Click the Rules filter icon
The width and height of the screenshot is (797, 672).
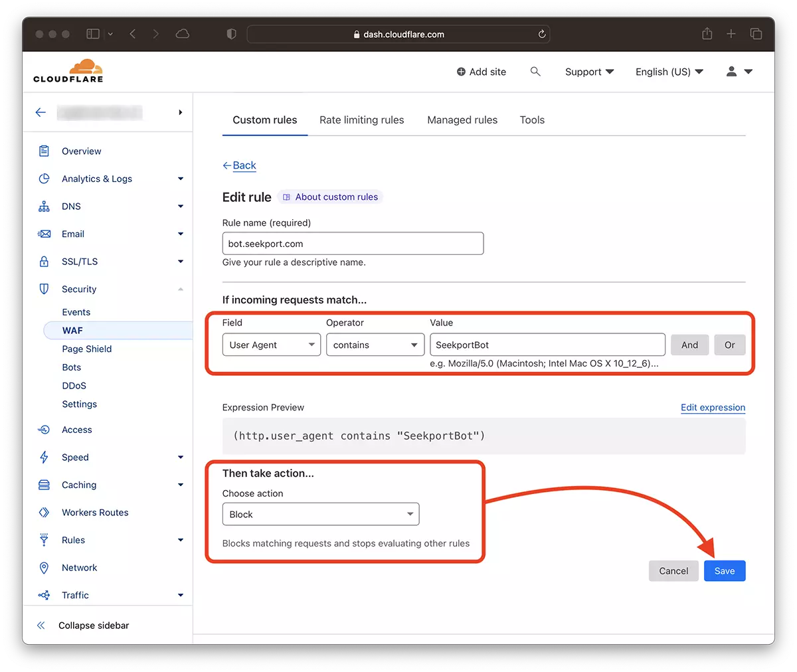44,540
